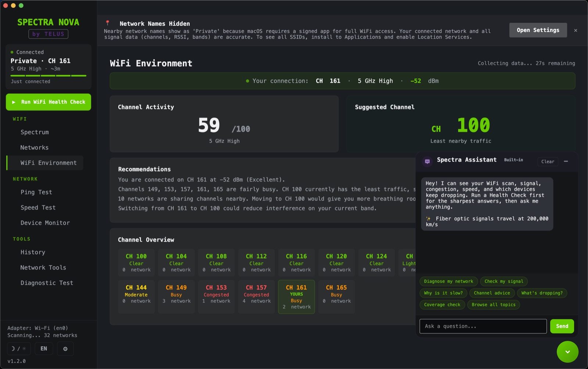Click the SPECTRA NOVA logo
Screen dimensions: 588x369
tap(48, 22)
